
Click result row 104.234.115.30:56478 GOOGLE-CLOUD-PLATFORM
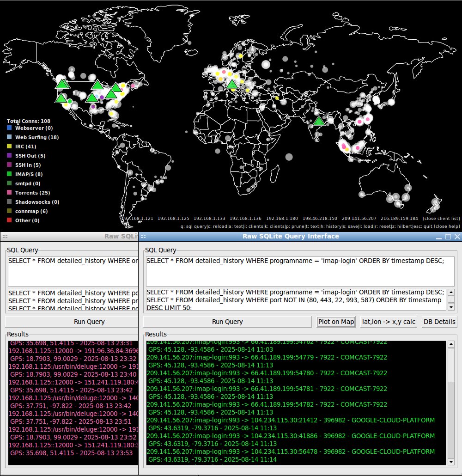[291, 452]
